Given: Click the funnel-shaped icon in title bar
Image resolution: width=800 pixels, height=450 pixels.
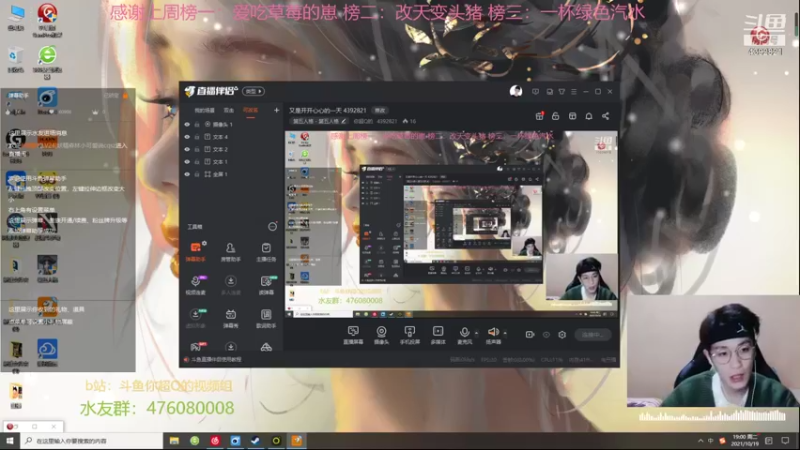Looking at the screenshot, I should coord(562,92).
